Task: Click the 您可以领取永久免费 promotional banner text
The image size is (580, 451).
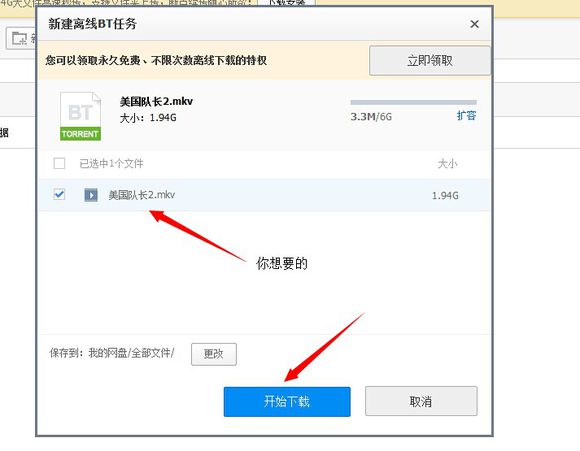Action: 156,60
